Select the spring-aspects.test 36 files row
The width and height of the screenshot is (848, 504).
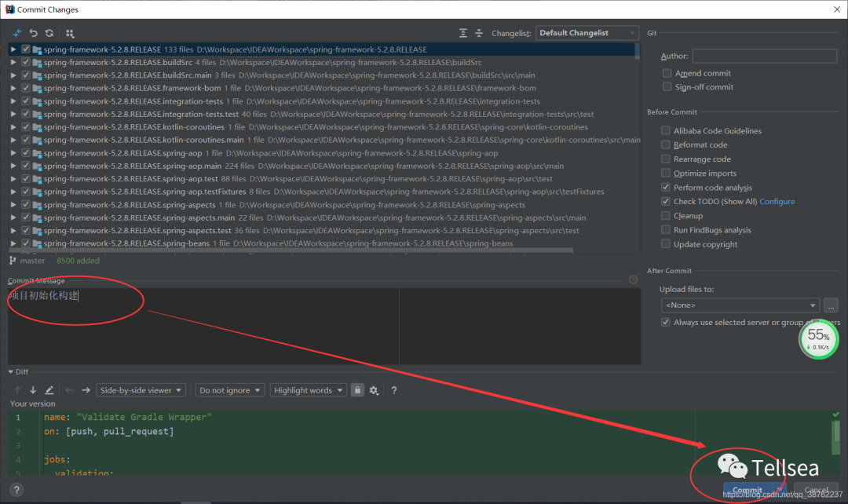324,230
